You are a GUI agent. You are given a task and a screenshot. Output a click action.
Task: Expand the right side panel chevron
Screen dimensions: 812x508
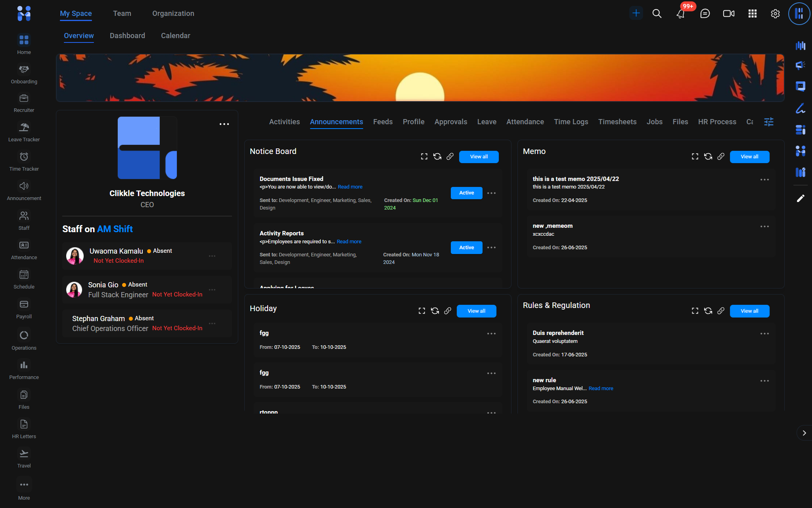pos(804,433)
